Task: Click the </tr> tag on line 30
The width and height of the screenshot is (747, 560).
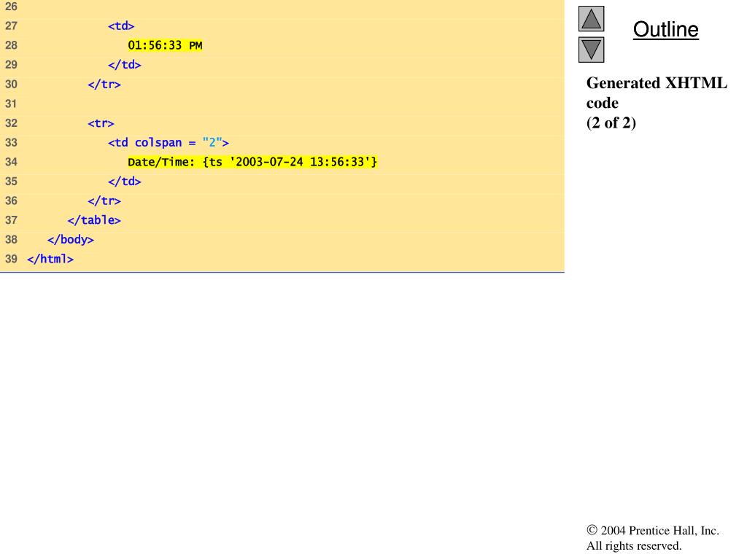Action: click(x=104, y=85)
